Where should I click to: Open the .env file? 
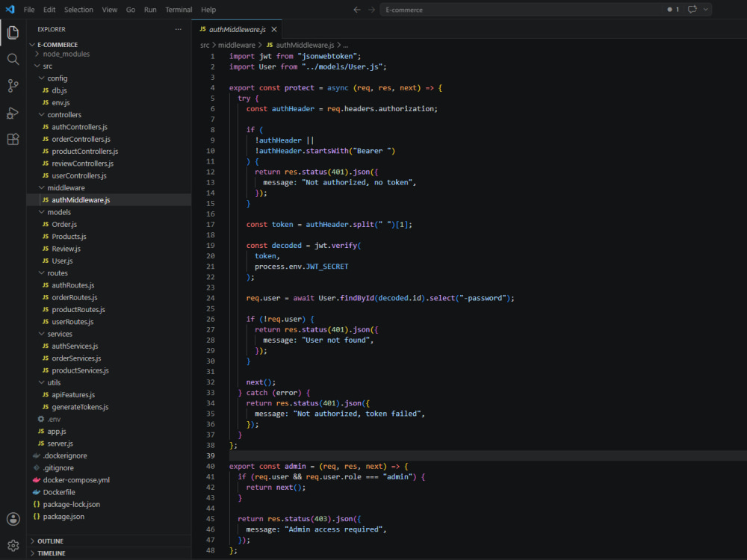click(54, 419)
